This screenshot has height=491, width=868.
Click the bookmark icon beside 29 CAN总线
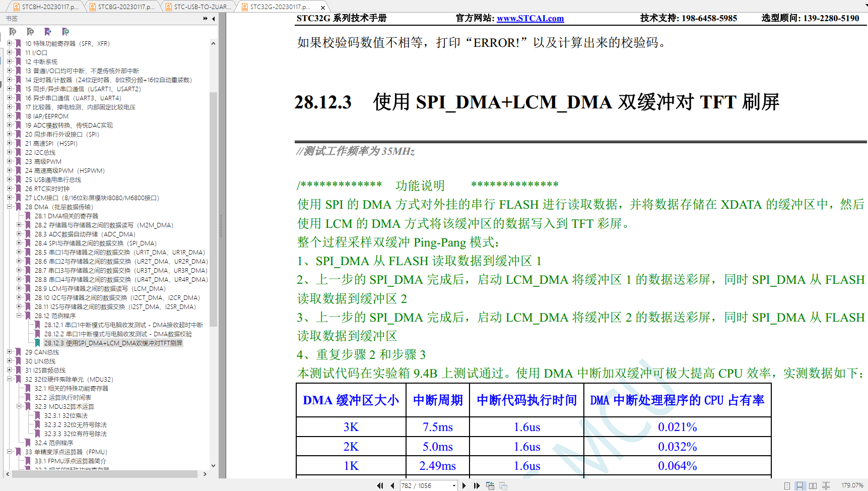[18, 352]
